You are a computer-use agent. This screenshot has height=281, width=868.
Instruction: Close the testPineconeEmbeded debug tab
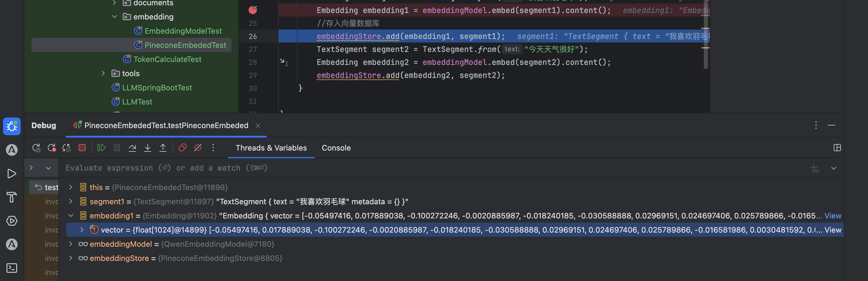tap(258, 126)
